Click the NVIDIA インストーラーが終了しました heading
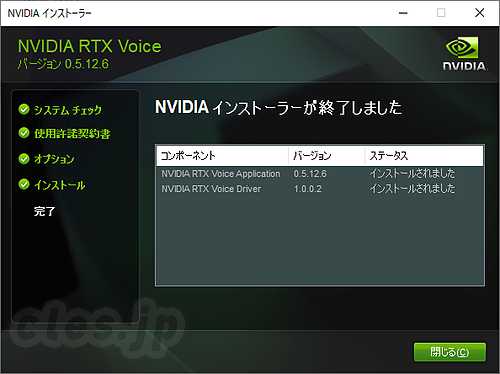Screen dimensions: 500x374 pos(278,108)
